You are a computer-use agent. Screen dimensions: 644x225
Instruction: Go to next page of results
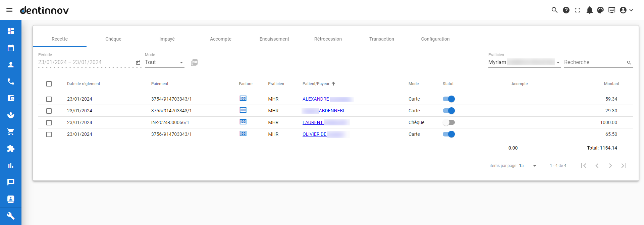pyautogui.click(x=610, y=166)
